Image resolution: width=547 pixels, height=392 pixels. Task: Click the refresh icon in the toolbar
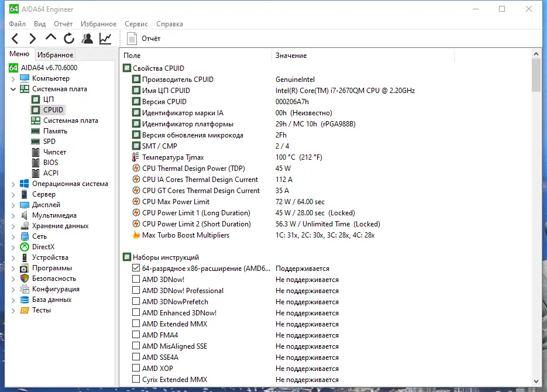(68, 38)
